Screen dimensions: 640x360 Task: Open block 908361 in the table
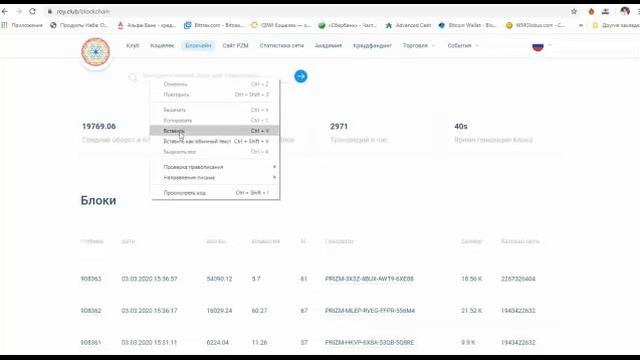pyautogui.click(x=91, y=342)
